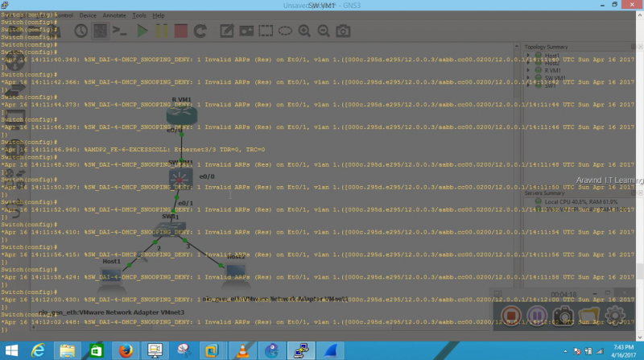Suspend all nodes with yellow pause icon

(161, 31)
